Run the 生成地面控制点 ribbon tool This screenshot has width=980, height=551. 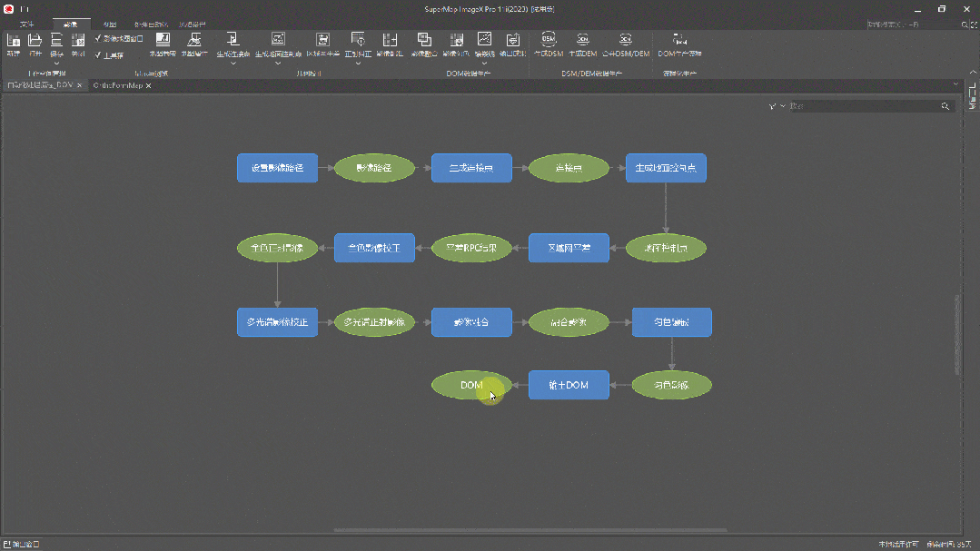(x=278, y=44)
